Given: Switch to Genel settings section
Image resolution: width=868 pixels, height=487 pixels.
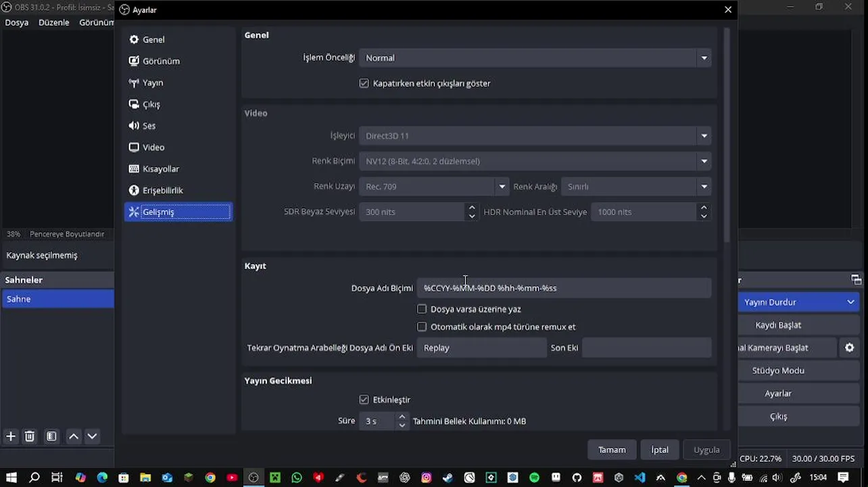Looking at the screenshot, I should (x=178, y=40).
